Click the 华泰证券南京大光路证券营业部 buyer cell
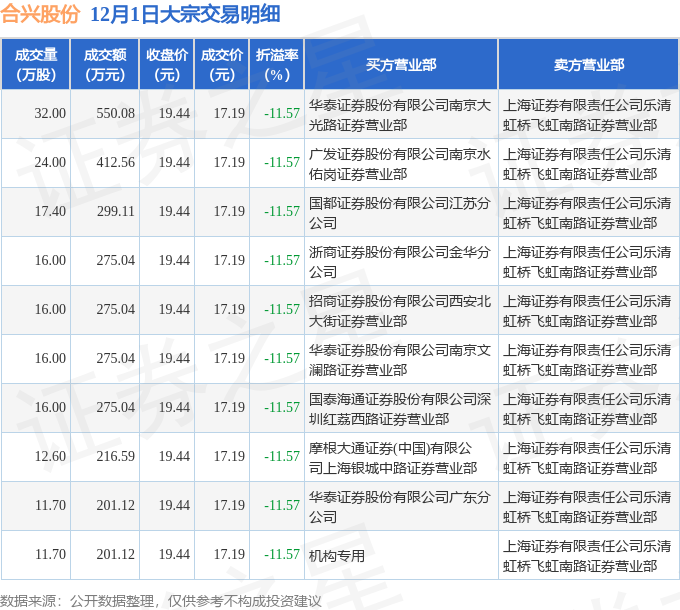The width and height of the screenshot is (680, 610). tap(400, 114)
